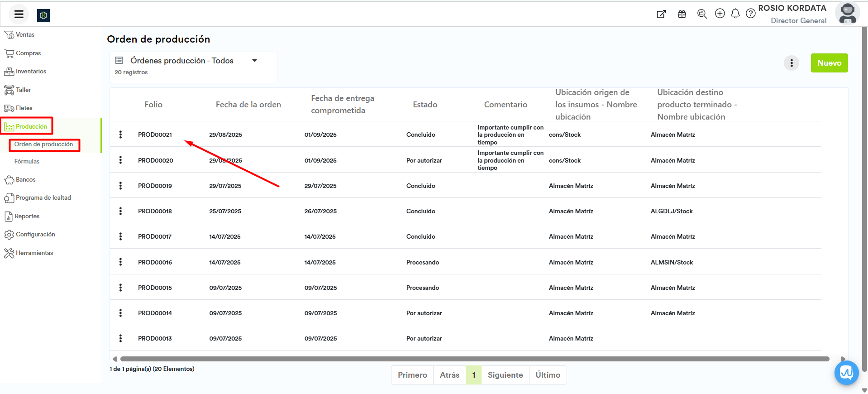Select Inventarios in the sidebar
Screen dimensions: 868x394
(31, 72)
